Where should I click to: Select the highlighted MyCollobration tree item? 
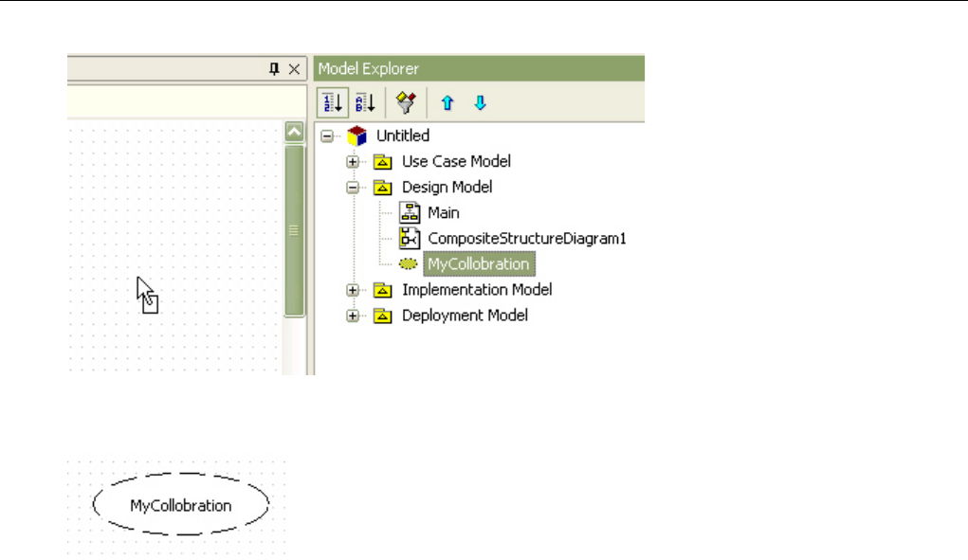click(479, 264)
